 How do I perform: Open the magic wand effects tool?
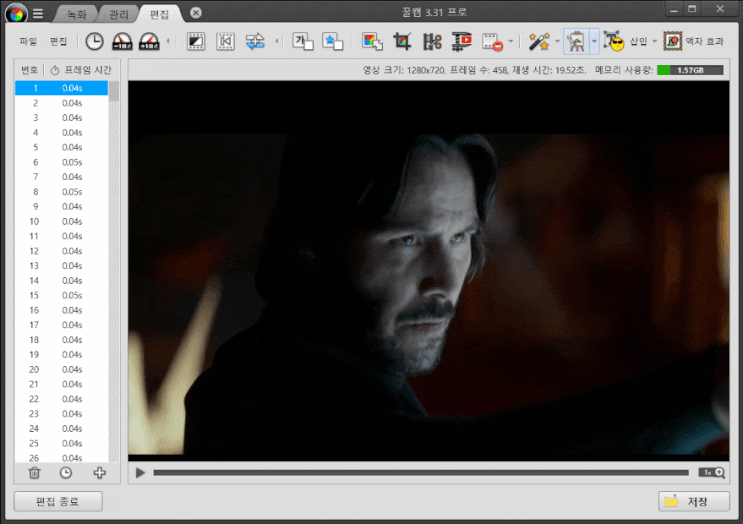(x=539, y=42)
